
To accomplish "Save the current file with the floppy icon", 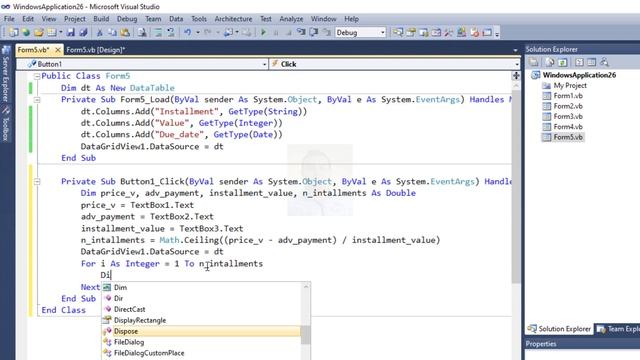I will (x=71, y=32).
